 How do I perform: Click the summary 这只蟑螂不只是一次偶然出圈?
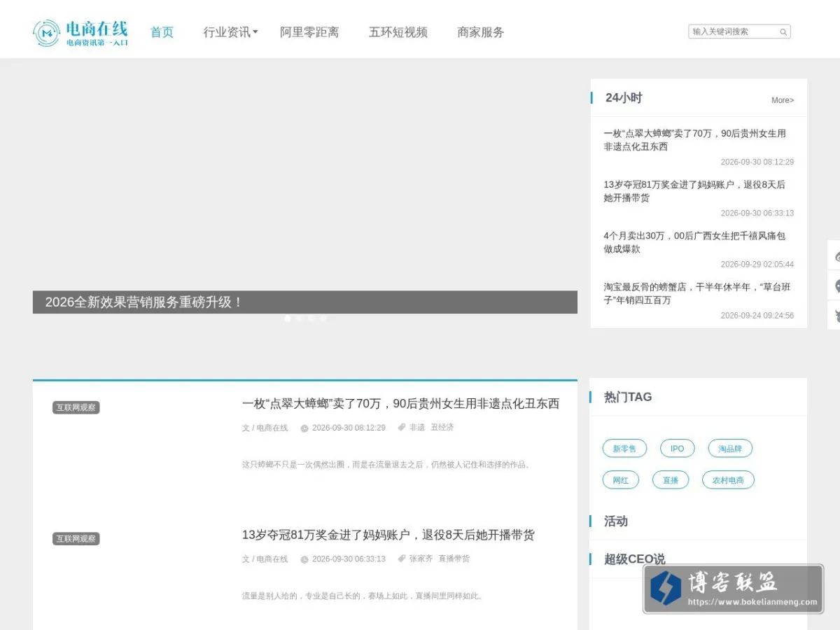tap(386, 465)
